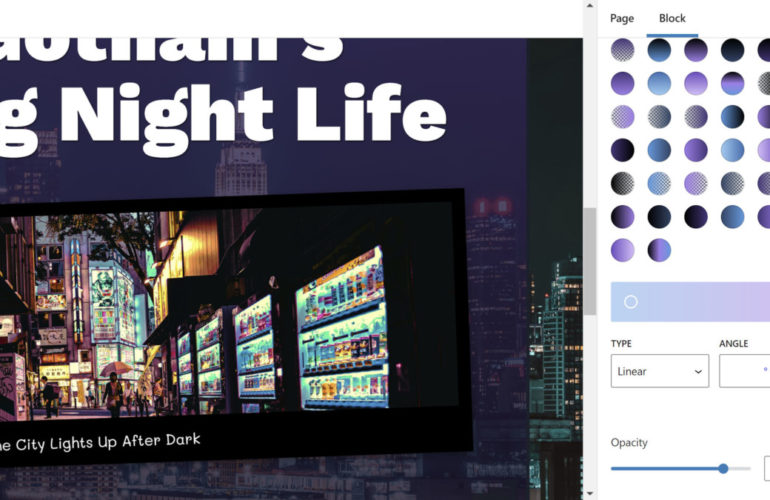Select the light blue swatch in the second row
This screenshot has width=770, height=500.
659,83
